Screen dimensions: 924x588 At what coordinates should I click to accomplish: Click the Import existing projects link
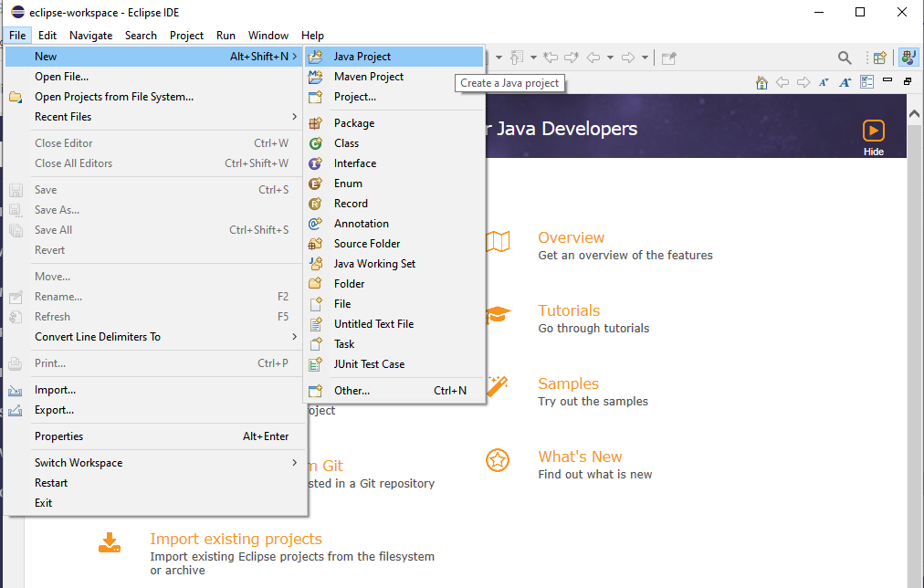click(236, 539)
